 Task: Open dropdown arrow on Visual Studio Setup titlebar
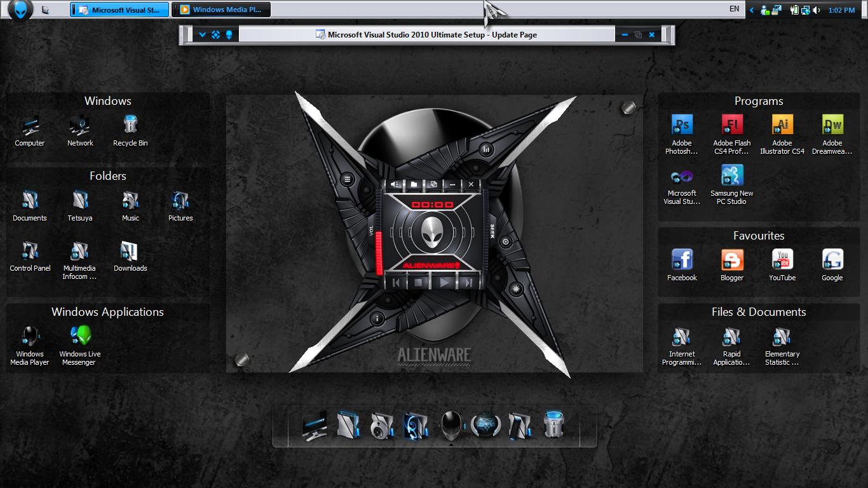202,35
